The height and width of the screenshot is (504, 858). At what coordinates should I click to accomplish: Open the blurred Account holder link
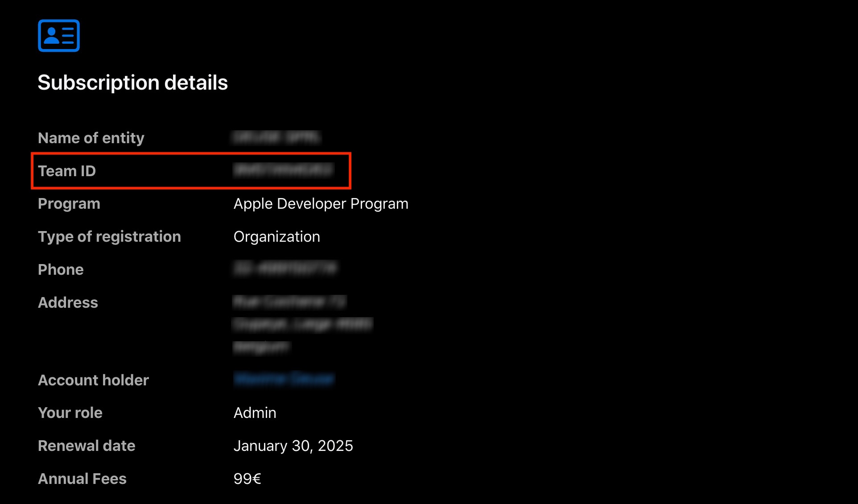pyautogui.click(x=284, y=380)
